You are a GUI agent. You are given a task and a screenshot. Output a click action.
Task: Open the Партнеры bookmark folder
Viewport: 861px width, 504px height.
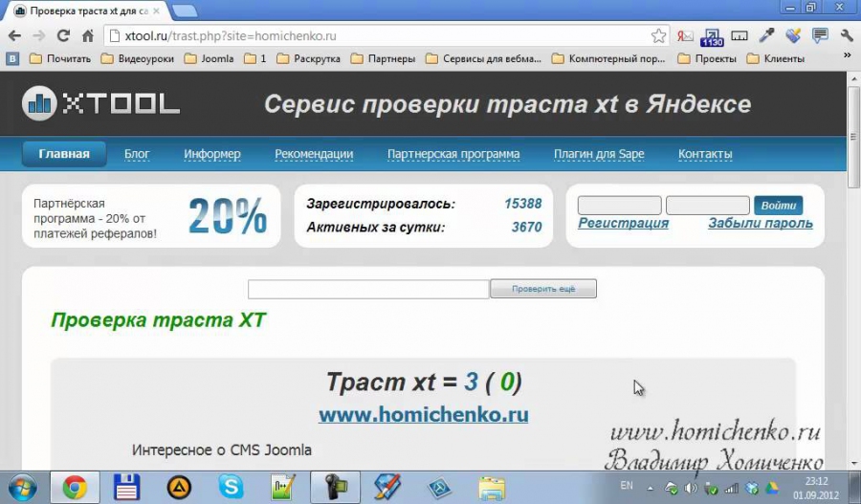click(x=383, y=58)
